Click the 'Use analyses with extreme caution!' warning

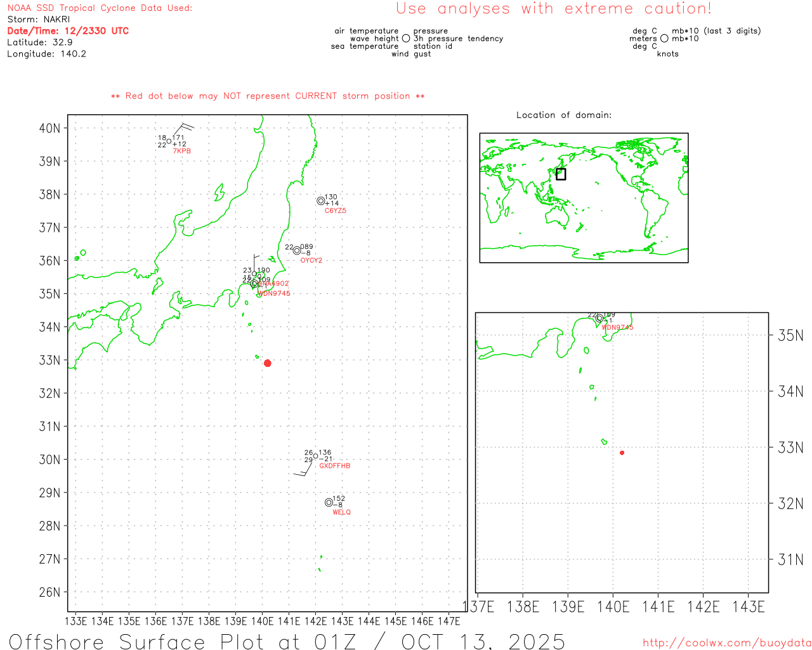pos(553,9)
